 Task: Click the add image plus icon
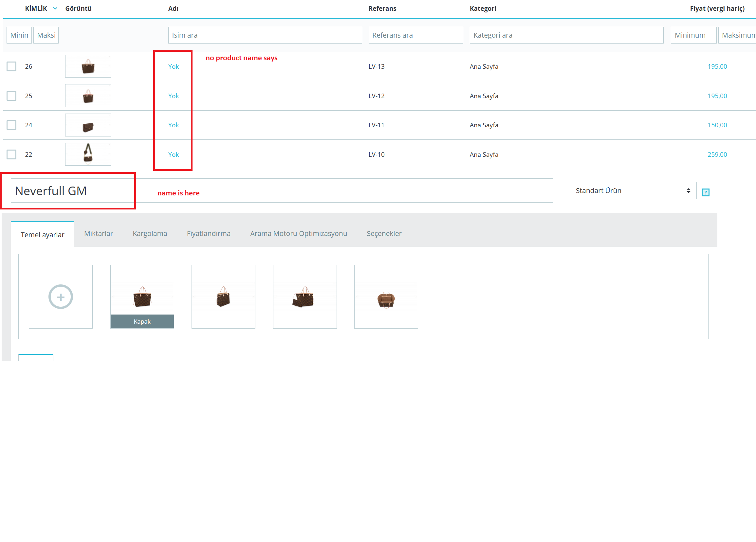61,297
